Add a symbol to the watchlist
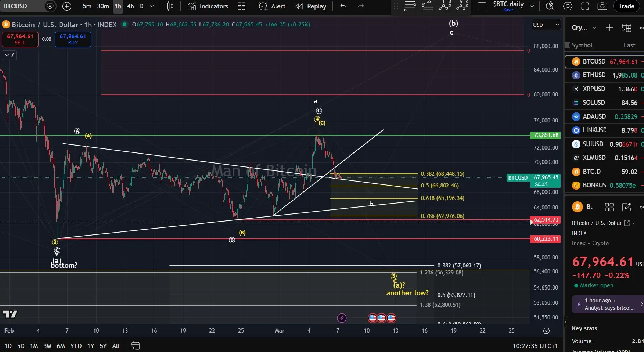The height and width of the screenshot is (352, 644). (609, 28)
